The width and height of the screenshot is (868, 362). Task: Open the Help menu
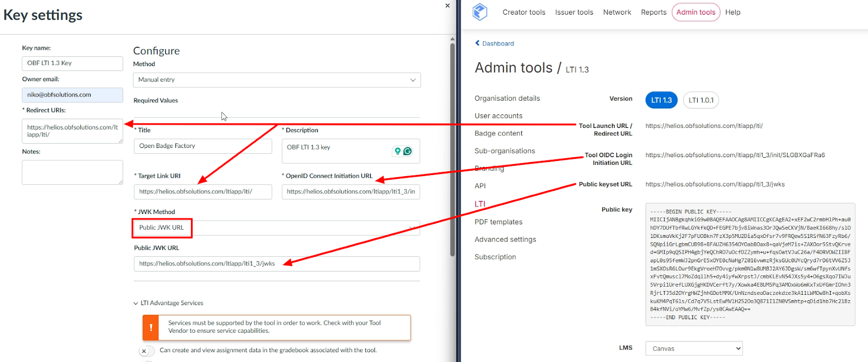coord(732,12)
